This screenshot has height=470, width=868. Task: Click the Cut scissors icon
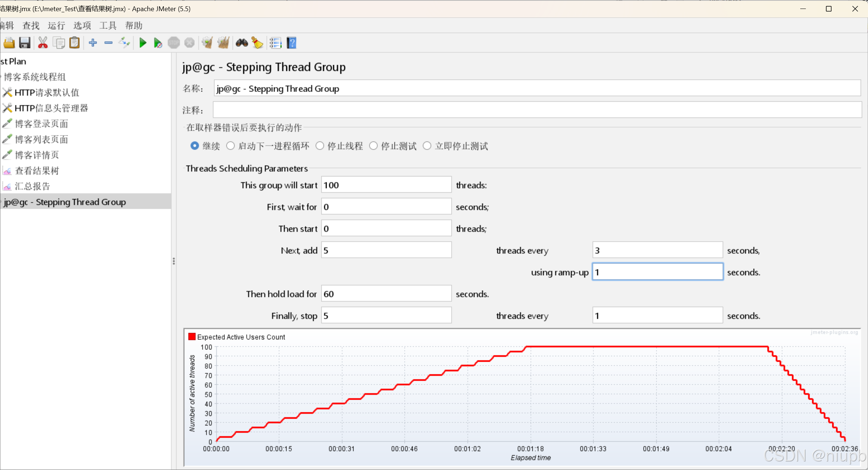pyautogui.click(x=43, y=43)
